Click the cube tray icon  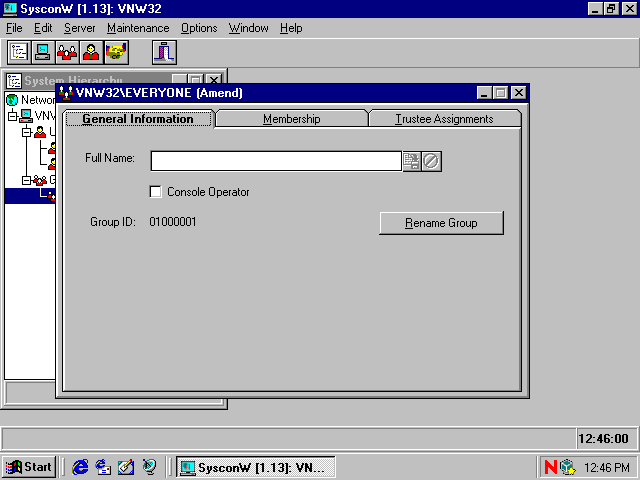tap(567, 467)
